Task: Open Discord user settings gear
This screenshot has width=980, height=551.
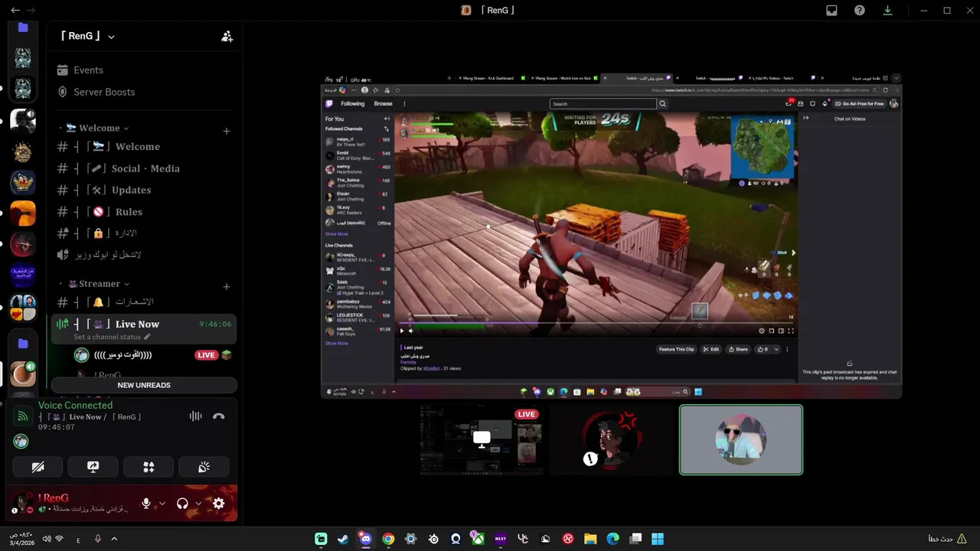Action: click(x=219, y=504)
